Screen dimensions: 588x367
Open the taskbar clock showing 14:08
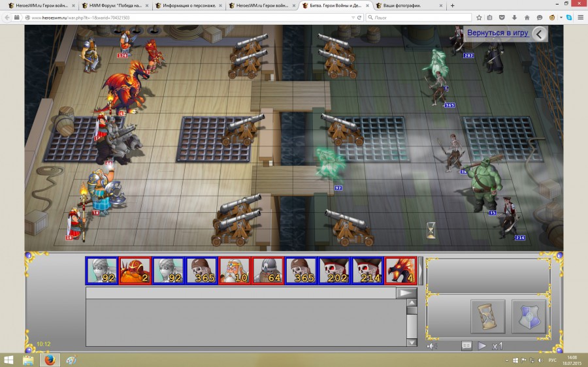[572, 360]
